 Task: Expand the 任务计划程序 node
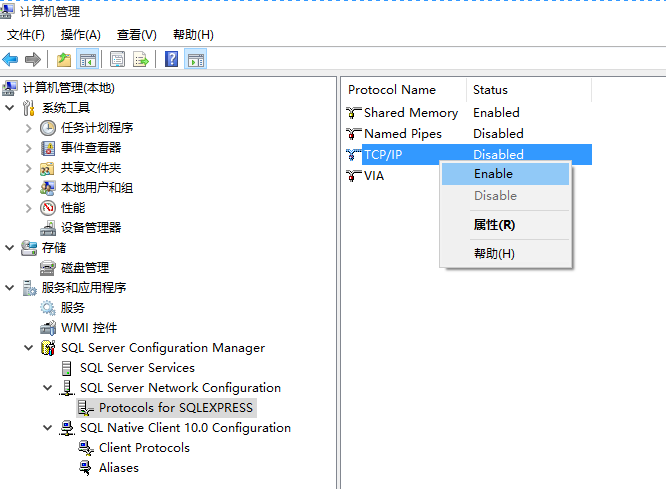[x=28, y=128]
